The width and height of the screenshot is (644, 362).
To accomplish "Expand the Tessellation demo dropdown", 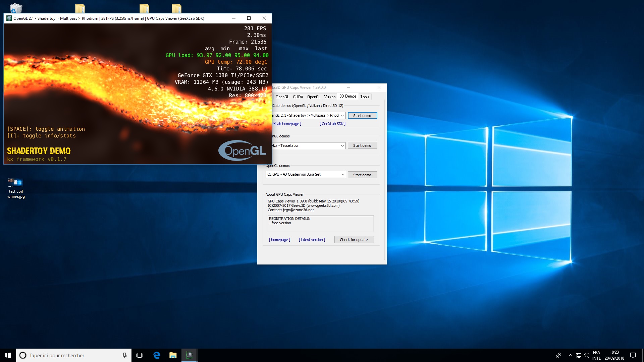I will coord(342,145).
